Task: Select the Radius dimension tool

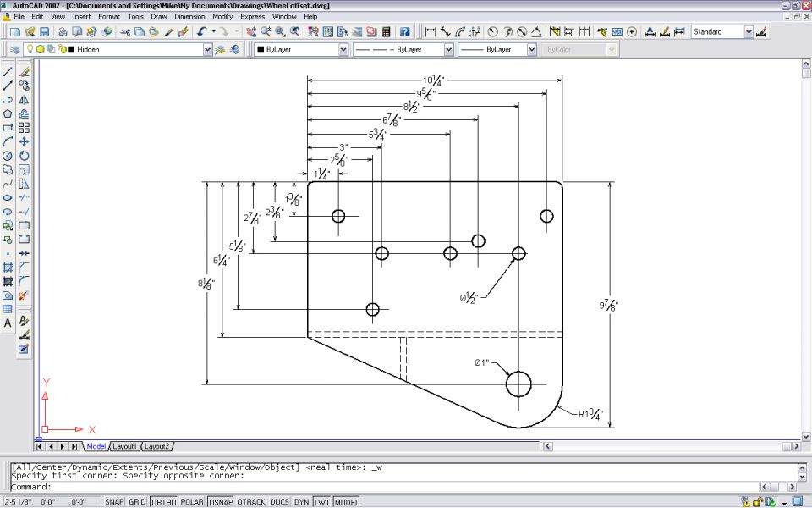Action: pyautogui.click(x=492, y=32)
